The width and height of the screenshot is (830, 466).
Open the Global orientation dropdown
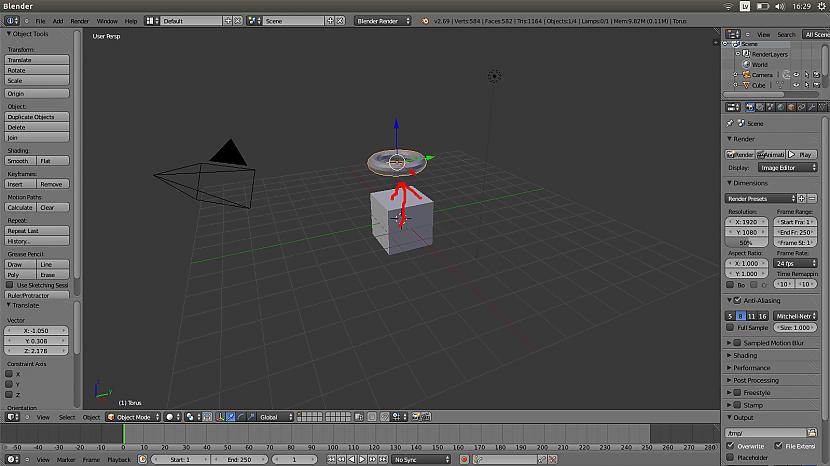tap(275, 417)
